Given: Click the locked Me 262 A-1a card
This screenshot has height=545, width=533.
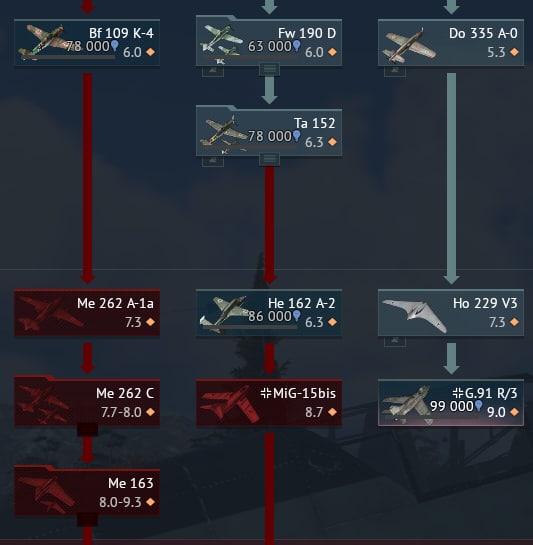Looking at the screenshot, I should pyautogui.click(x=87, y=313).
